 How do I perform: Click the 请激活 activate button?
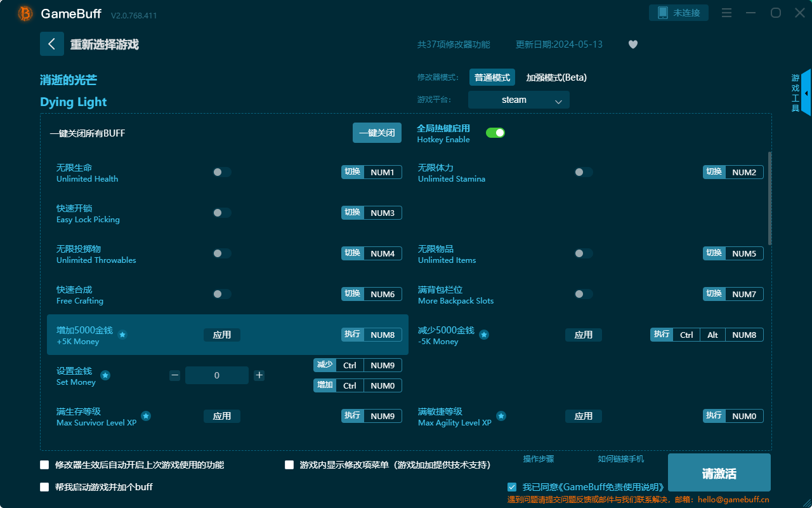[719, 474]
